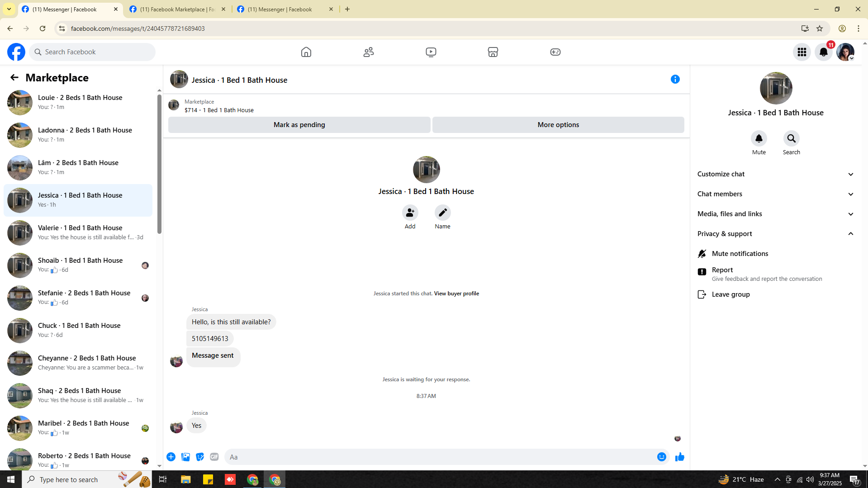Open the emoji picker in message box
This screenshot has width=868, height=488.
click(662, 457)
